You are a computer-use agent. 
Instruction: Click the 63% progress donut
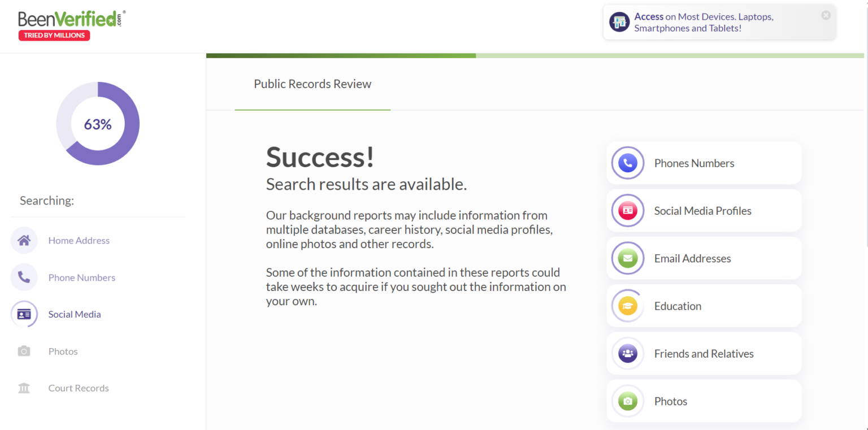coord(98,124)
